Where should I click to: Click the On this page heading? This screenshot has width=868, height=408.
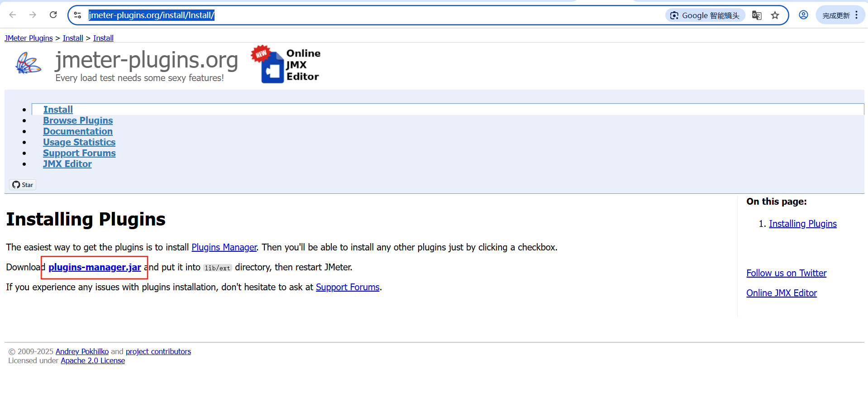coord(777,202)
